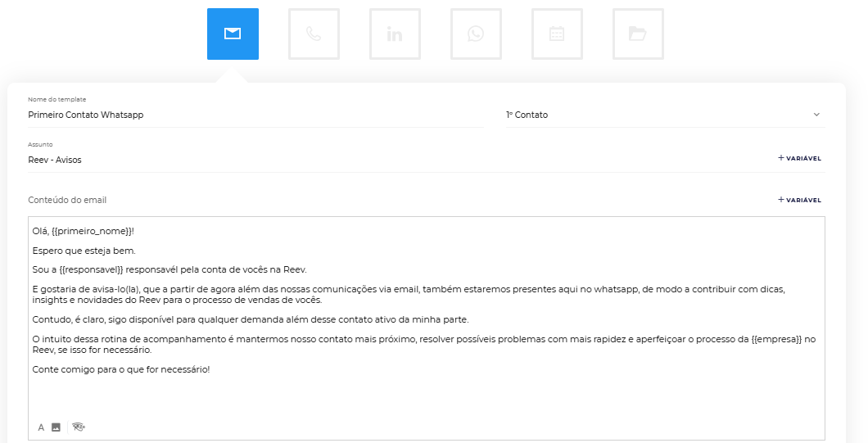Screen dimensions: 868x443
Task: Select the open folder channel icon
Action: 638,34
